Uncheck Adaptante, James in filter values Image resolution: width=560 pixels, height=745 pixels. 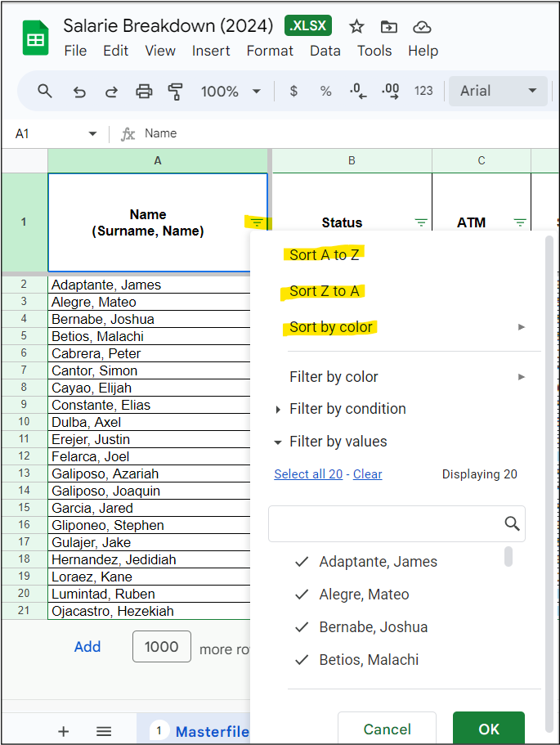pyautogui.click(x=302, y=562)
